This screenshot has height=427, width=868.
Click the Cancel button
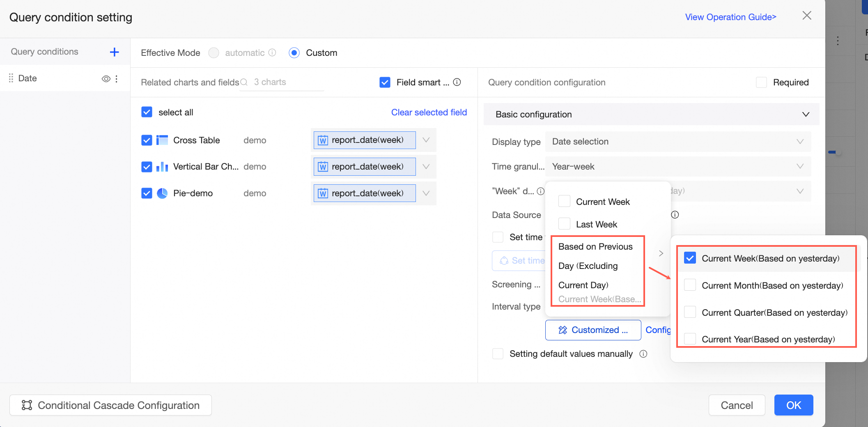click(x=737, y=405)
